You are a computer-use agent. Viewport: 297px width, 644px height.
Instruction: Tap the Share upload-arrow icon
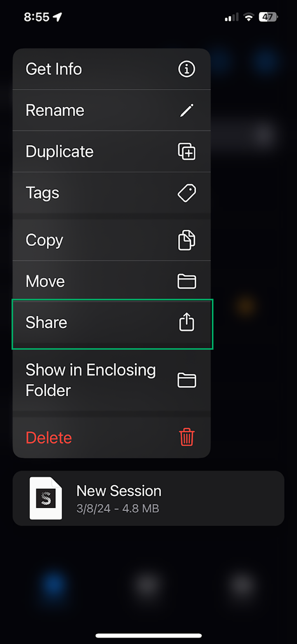click(x=187, y=322)
